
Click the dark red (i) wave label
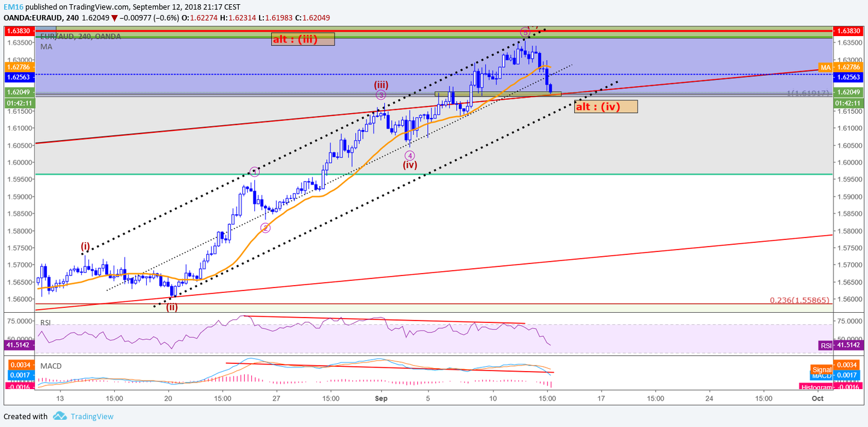85,246
